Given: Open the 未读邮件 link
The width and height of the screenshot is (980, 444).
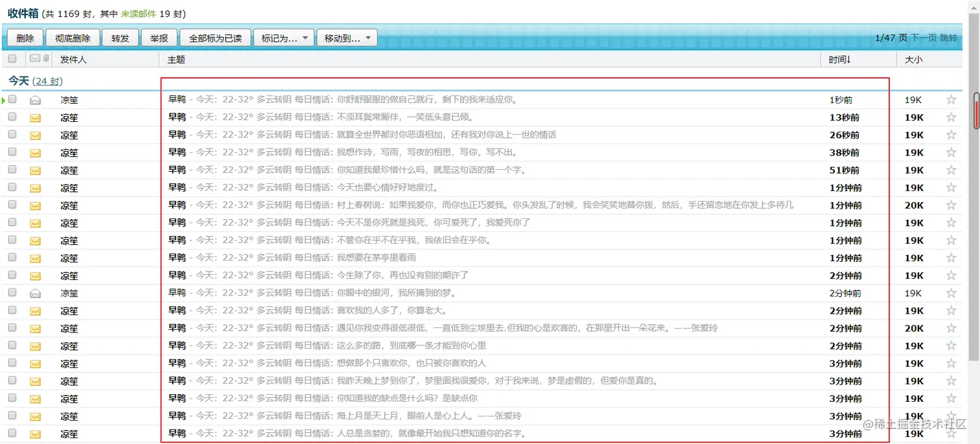Looking at the screenshot, I should 138,13.
